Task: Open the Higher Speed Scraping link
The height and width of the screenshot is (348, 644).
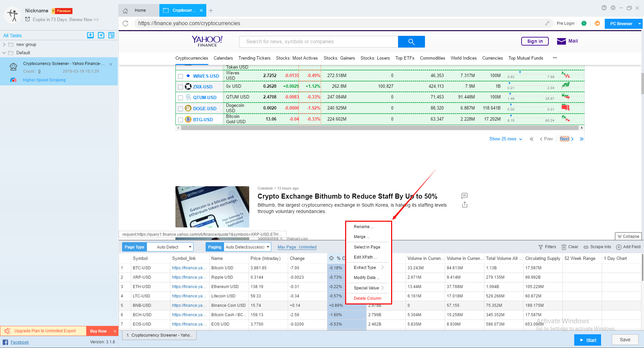Action: [44, 80]
